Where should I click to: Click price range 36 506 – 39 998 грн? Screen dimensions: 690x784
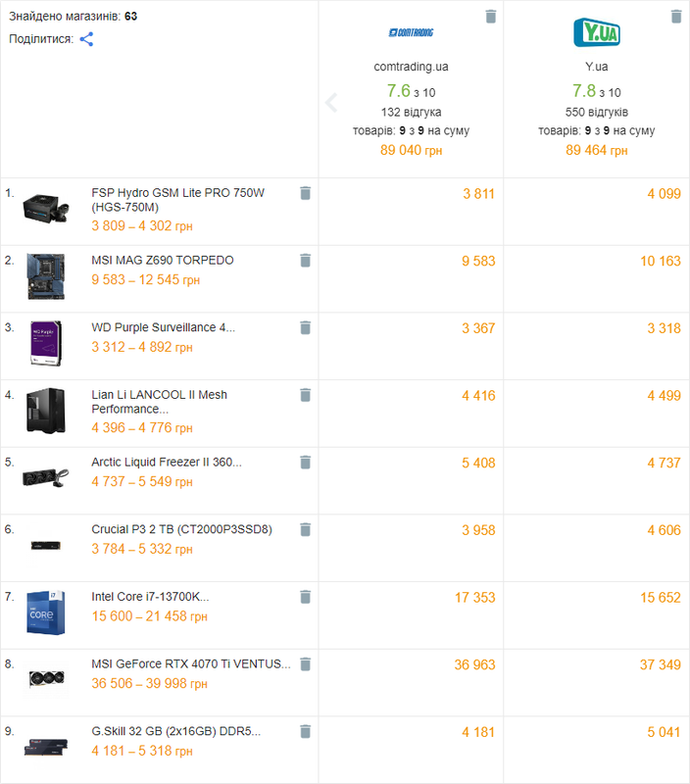pos(150,683)
